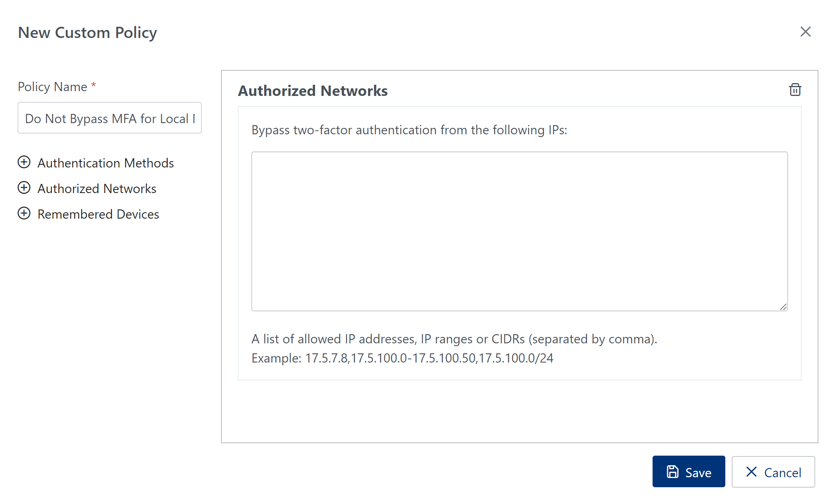This screenshot has width=836, height=504.
Task: Click the plus icon beside Remembered Devices
Action: (24, 213)
